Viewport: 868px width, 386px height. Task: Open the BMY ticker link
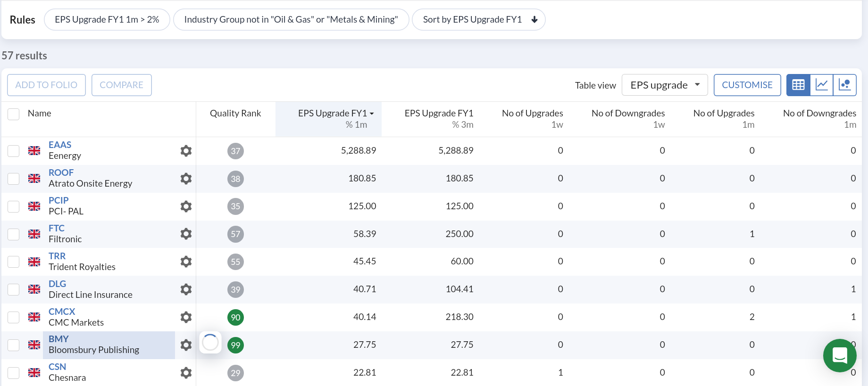coord(58,339)
